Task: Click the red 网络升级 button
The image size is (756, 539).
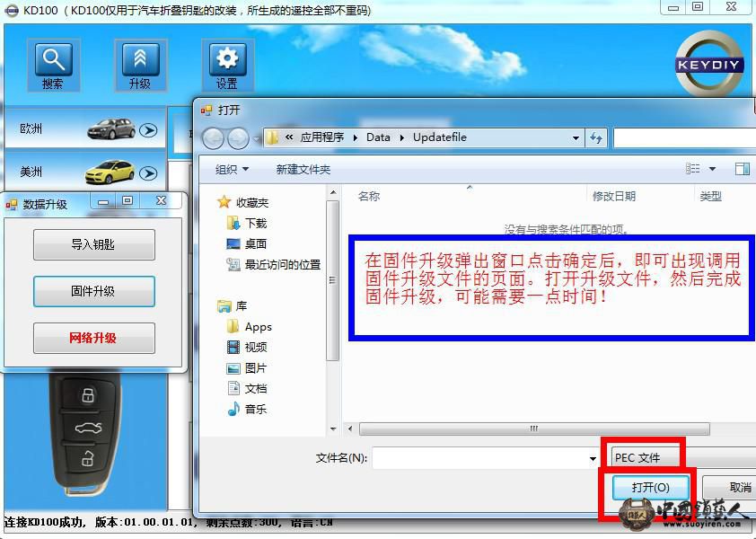Action: pos(94,338)
